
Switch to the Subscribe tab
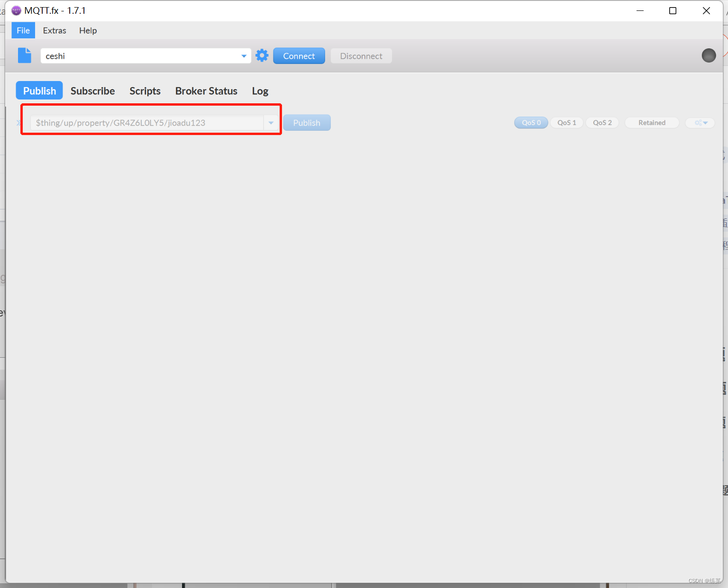click(x=93, y=90)
